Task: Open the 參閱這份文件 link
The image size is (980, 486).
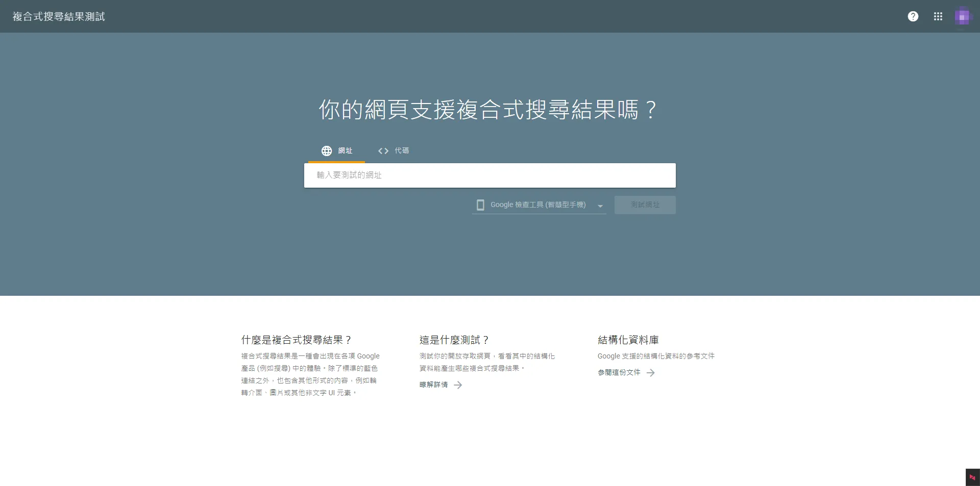Action: (x=619, y=373)
